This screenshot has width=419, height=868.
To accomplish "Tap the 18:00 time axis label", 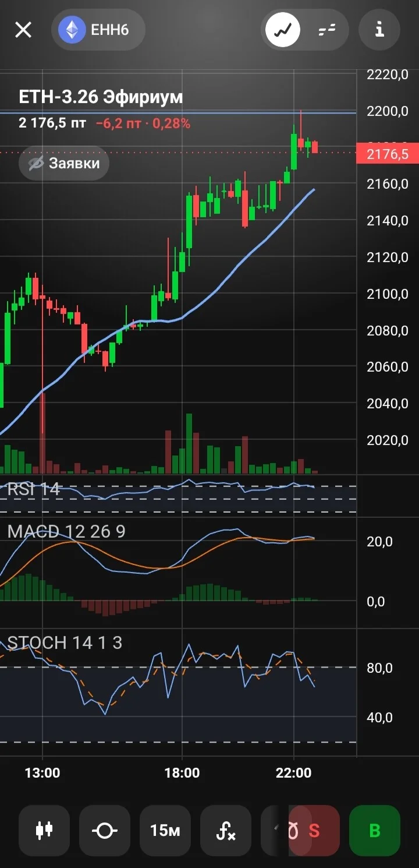I will [x=182, y=773].
